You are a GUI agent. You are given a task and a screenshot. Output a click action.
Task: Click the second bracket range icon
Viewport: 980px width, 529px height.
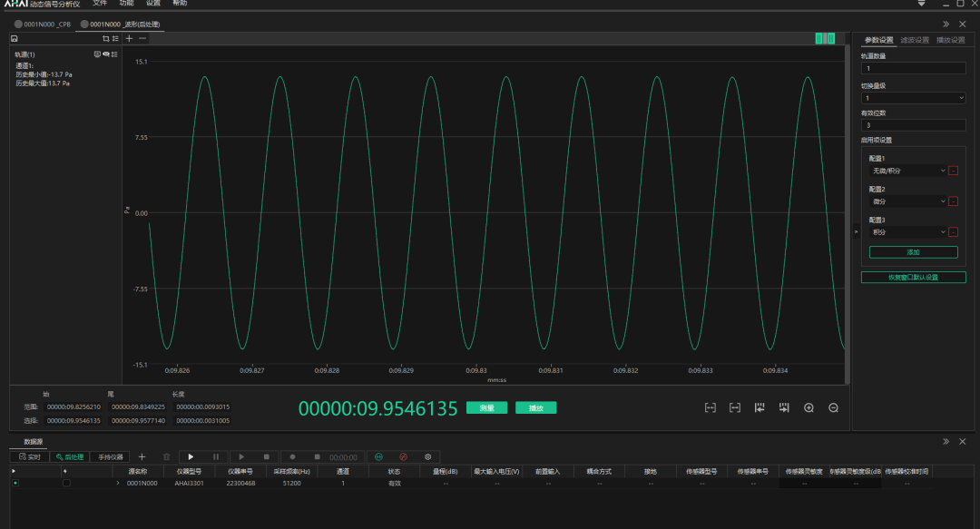[x=734, y=407]
